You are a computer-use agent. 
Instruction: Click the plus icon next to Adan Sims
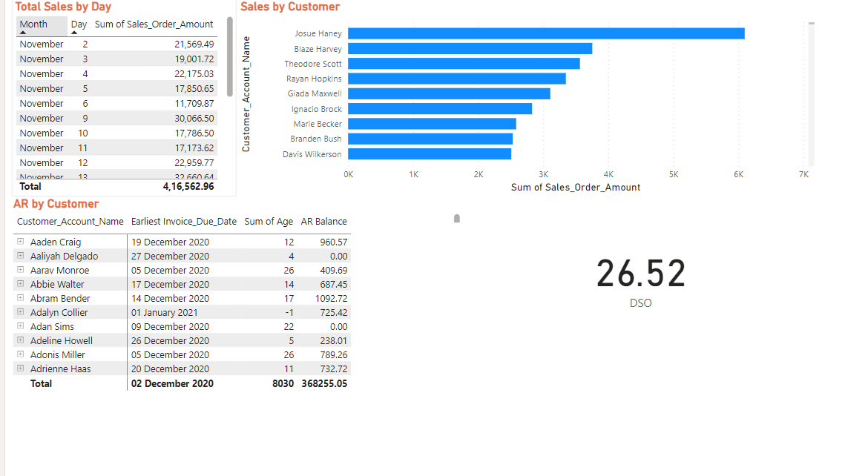tap(20, 326)
